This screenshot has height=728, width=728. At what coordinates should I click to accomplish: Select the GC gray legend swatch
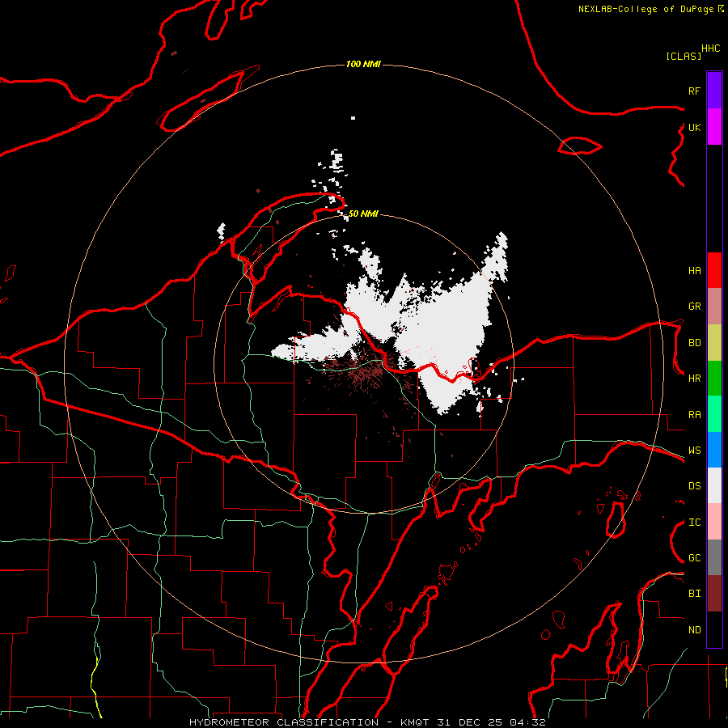pyautogui.click(x=714, y=557)
